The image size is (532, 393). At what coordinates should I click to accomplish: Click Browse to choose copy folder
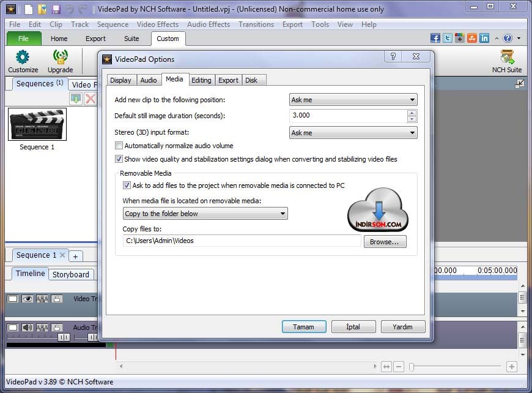(385, 242)
